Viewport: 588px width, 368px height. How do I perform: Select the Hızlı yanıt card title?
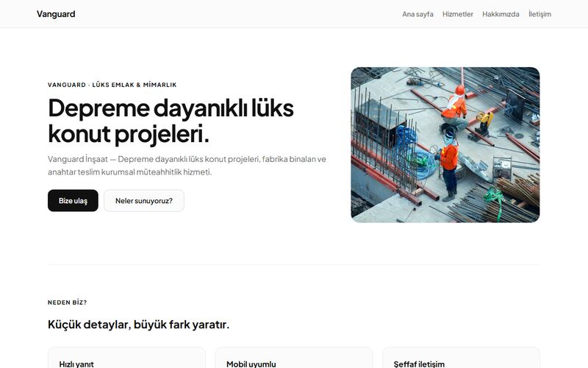76,364
